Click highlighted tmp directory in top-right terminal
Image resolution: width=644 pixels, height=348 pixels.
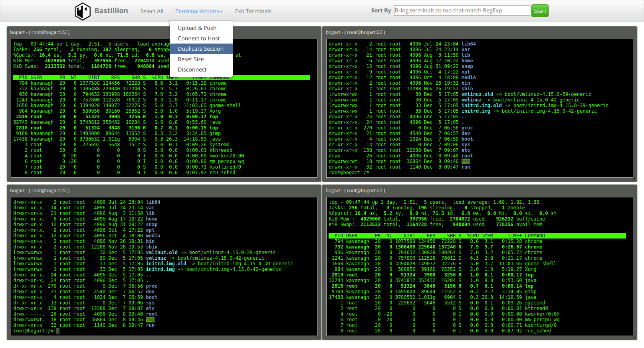[466, 161]
